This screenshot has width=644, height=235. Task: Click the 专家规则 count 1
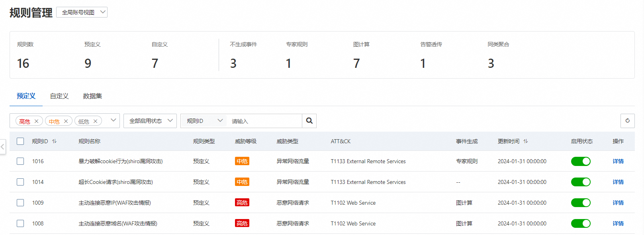click(289, 63)
